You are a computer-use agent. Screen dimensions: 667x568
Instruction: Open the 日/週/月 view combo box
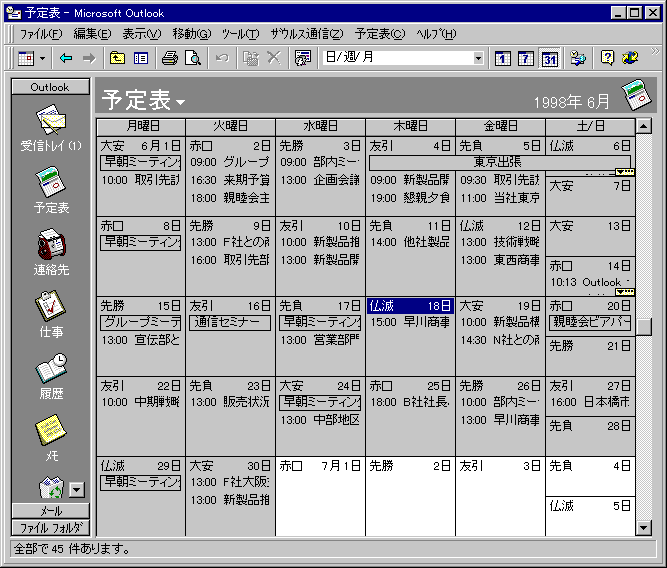pyautogui.click(x=403, y=57)
